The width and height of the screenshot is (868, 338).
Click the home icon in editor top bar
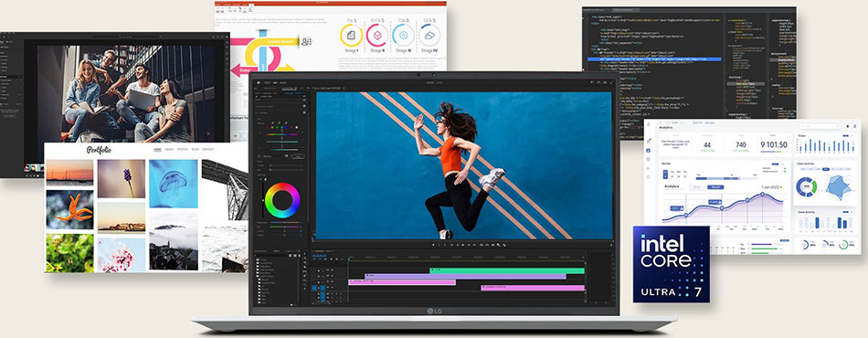click(258, 82)
